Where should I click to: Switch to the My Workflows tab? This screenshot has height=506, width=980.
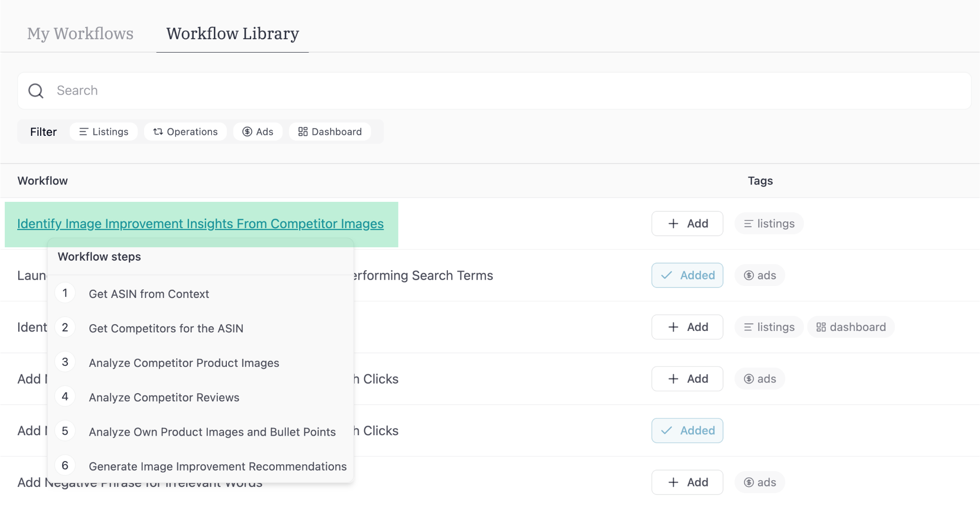coord(80,33)
